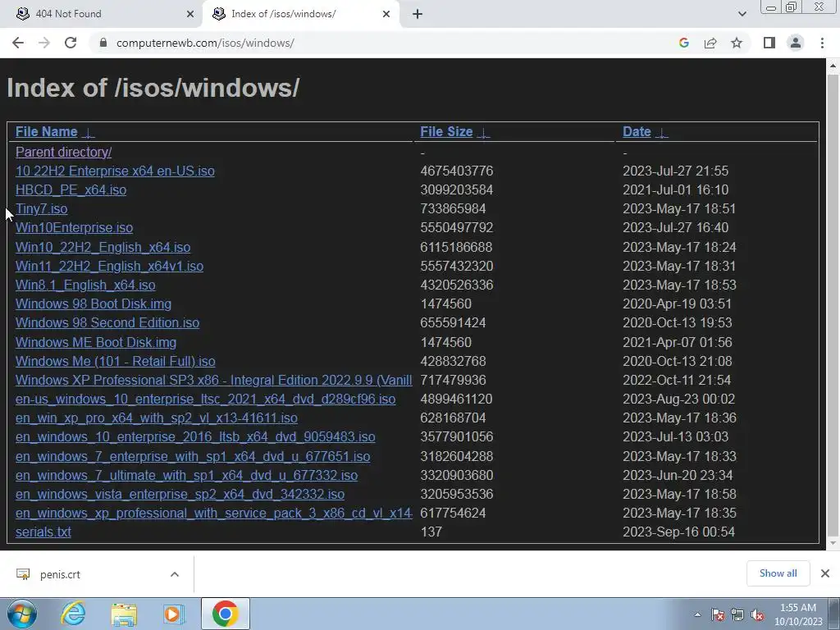Click the address bar URL
The width and height of the screenshot is (840, 630).
(x=205, y=43)
